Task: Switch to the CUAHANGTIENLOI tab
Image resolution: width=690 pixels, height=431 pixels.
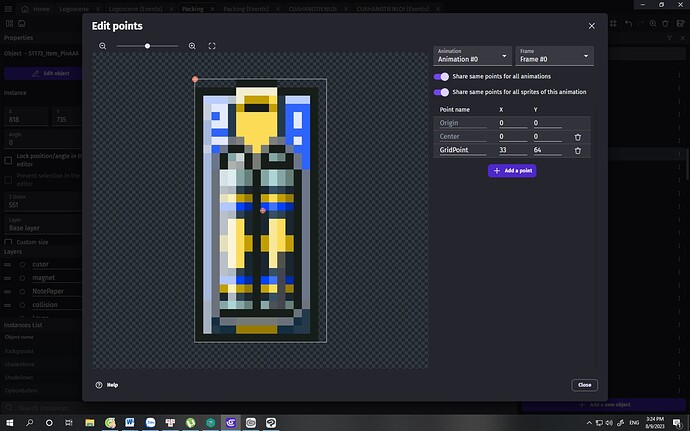Action: [x=312, y=9]
